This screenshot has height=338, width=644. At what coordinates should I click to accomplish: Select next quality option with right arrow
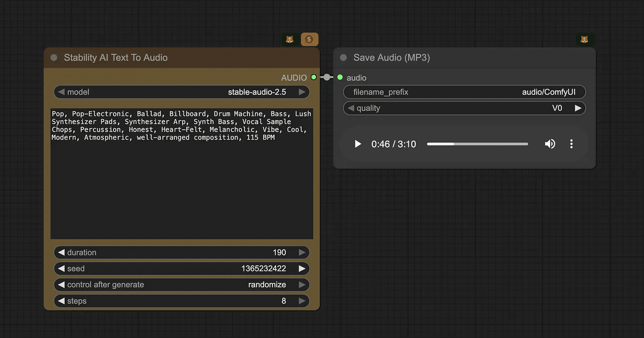pos(578,108)
